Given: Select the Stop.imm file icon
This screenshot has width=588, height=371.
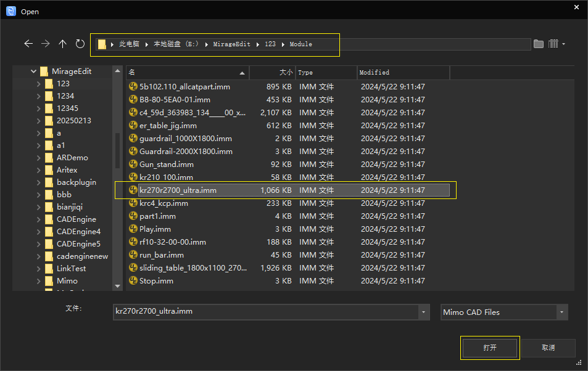Looking at the screenshot, I should [x=133, y=281].
